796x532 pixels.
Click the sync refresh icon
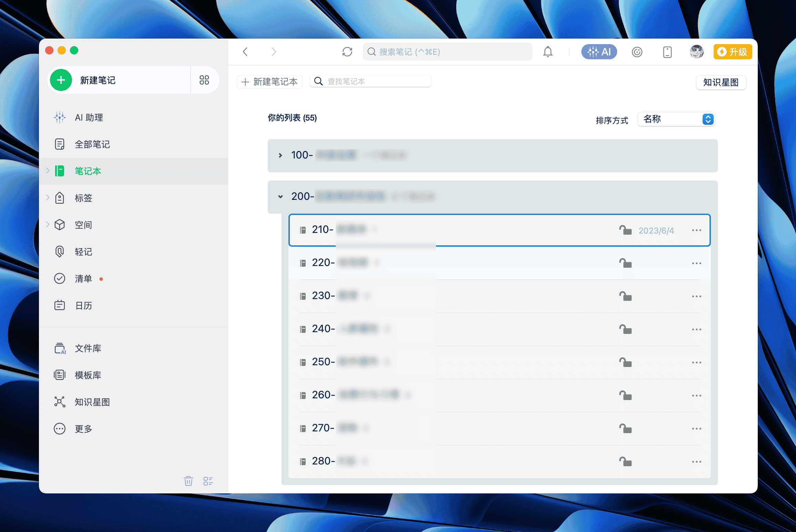[347, 52]
